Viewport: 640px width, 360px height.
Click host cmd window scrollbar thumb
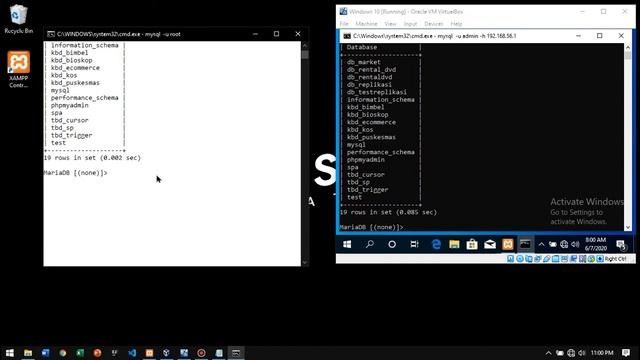305,54
